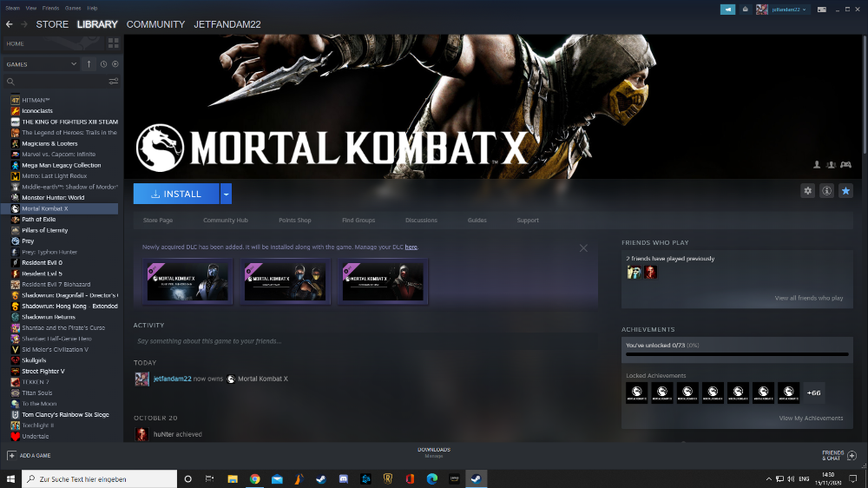Open the Friends menu
The height and width of the screenshot is (488, 868).
point(50,9)
